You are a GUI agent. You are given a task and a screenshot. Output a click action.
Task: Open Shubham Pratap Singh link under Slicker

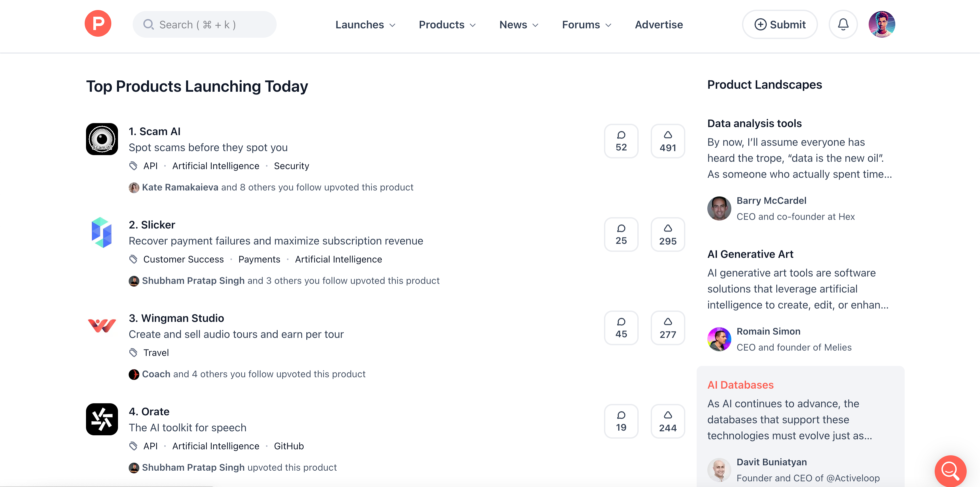coord(193,281)
